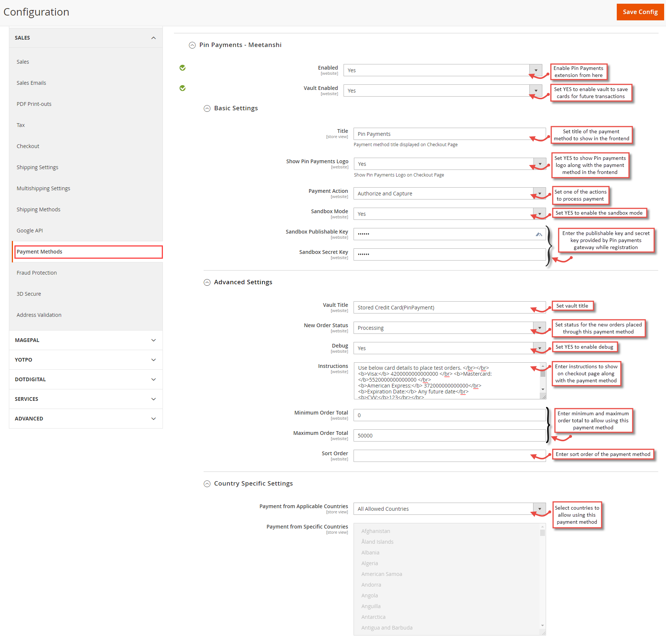This screenshot has height=644, width=666.
Task: Open the Payment Action dropdown
Action: (449, 194)
